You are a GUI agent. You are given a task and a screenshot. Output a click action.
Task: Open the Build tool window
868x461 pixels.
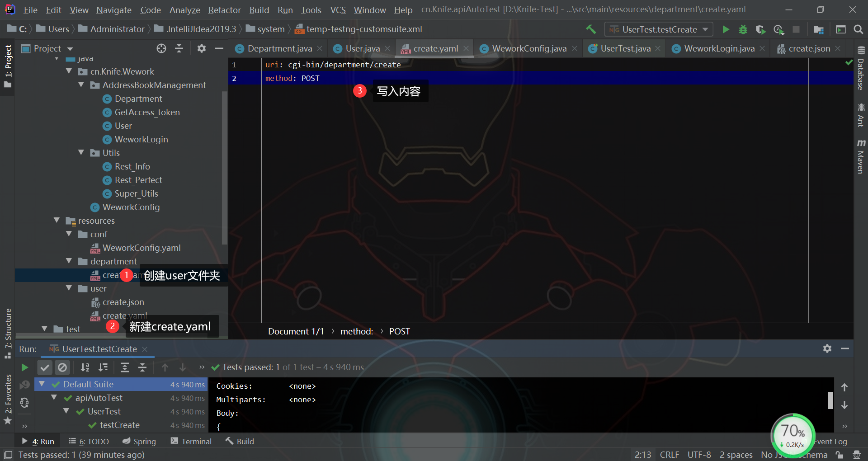(240, 441)
